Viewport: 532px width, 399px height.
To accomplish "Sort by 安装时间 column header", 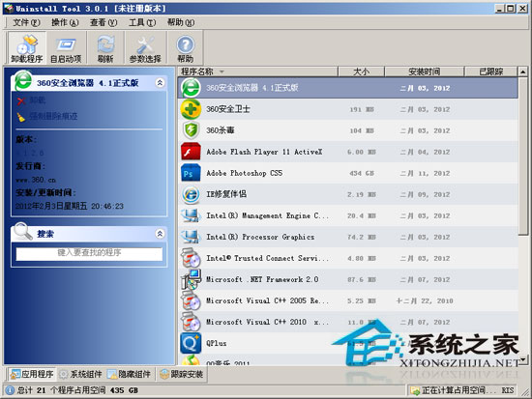I will (424, 71).
